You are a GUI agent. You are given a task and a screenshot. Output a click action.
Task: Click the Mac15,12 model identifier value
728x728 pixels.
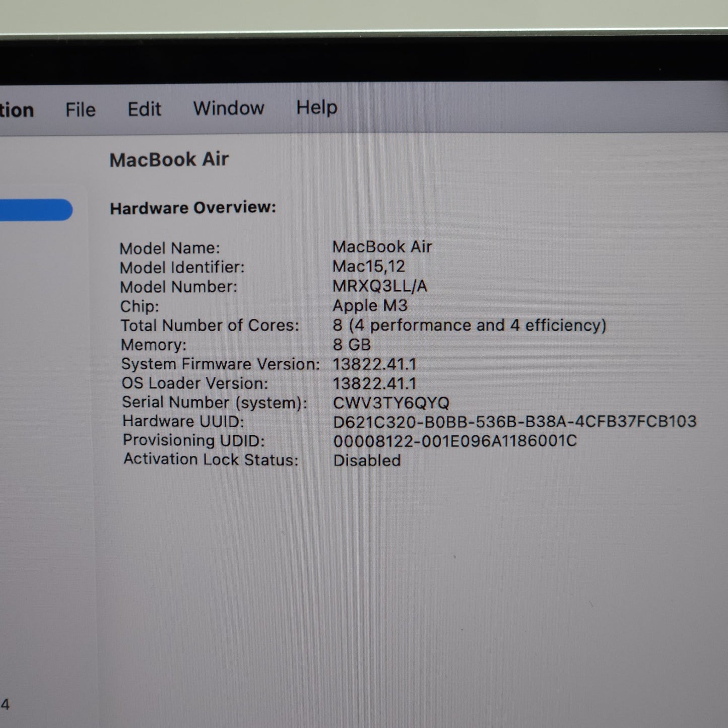tap(368, 267)
